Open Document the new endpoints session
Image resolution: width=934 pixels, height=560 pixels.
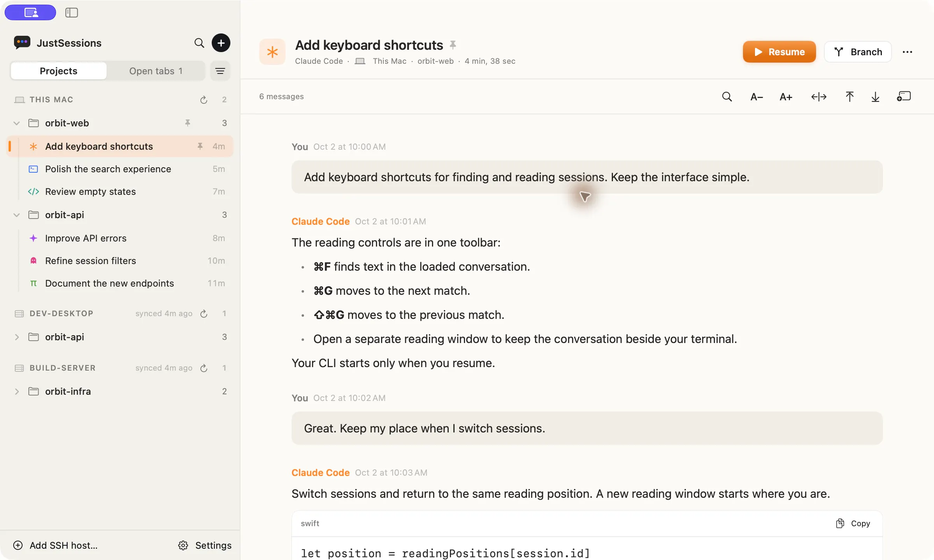click(x=120, y=283)
